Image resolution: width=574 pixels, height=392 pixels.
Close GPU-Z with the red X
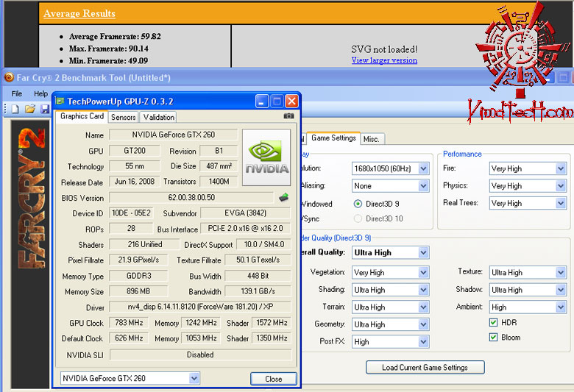(291, 101)
